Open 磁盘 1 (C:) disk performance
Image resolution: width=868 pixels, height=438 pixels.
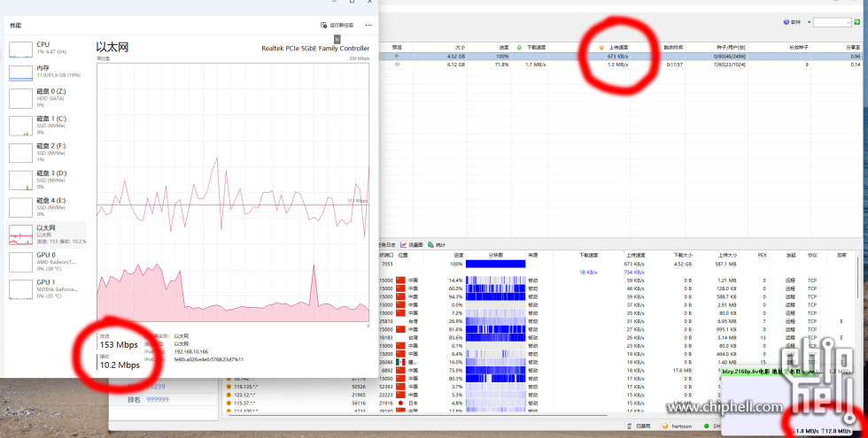(19, 125)
